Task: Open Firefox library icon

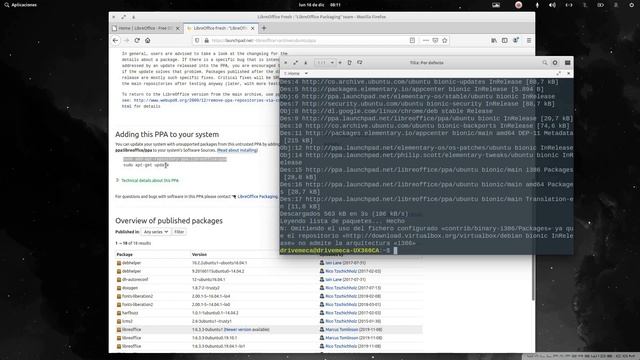Action: (494, 40)
